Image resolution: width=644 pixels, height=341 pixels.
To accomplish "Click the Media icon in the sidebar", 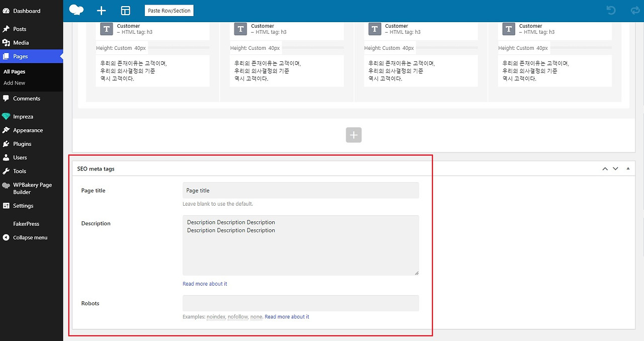I will click(6, 43).
